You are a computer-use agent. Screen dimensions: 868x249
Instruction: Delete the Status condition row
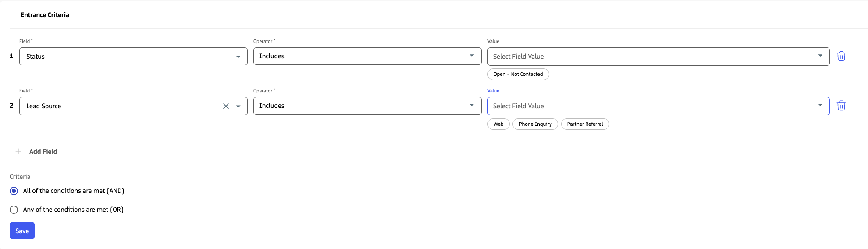[841, 56]
